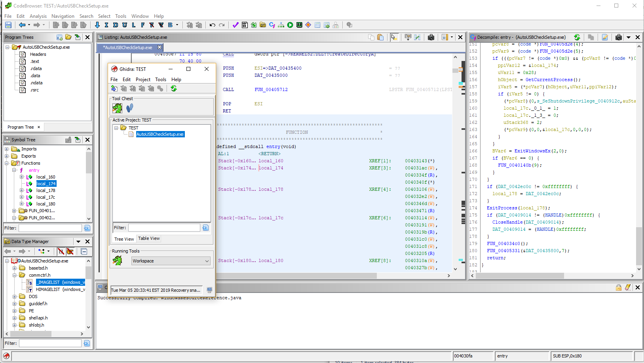This screenshot has height=363, width=644.
Task: Launch CodeBrowser dragon icon in Tool Chest
Action: coord(118,108)
